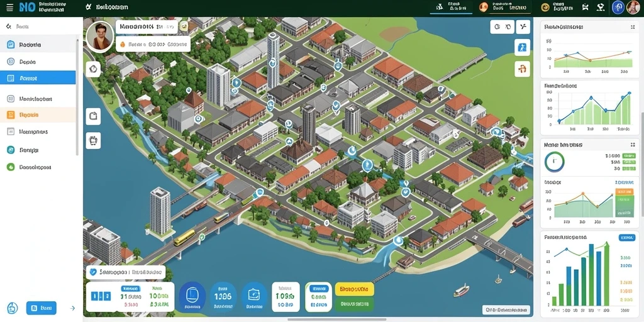Switch to the top bar tab with gold coin

[x=557, y=7]
